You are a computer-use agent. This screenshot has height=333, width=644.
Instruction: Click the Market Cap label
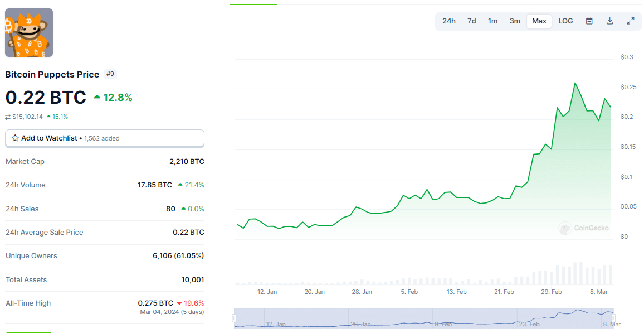(x=25, y=162)
